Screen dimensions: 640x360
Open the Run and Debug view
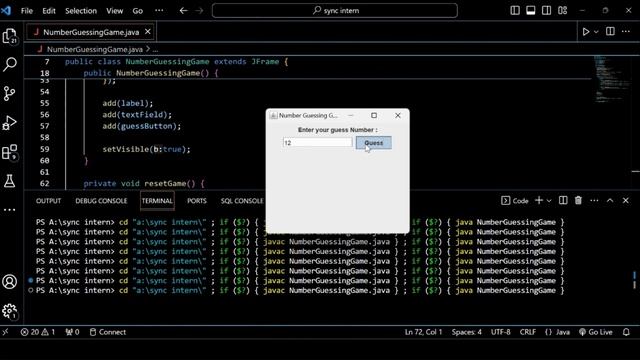click(9, 123)
